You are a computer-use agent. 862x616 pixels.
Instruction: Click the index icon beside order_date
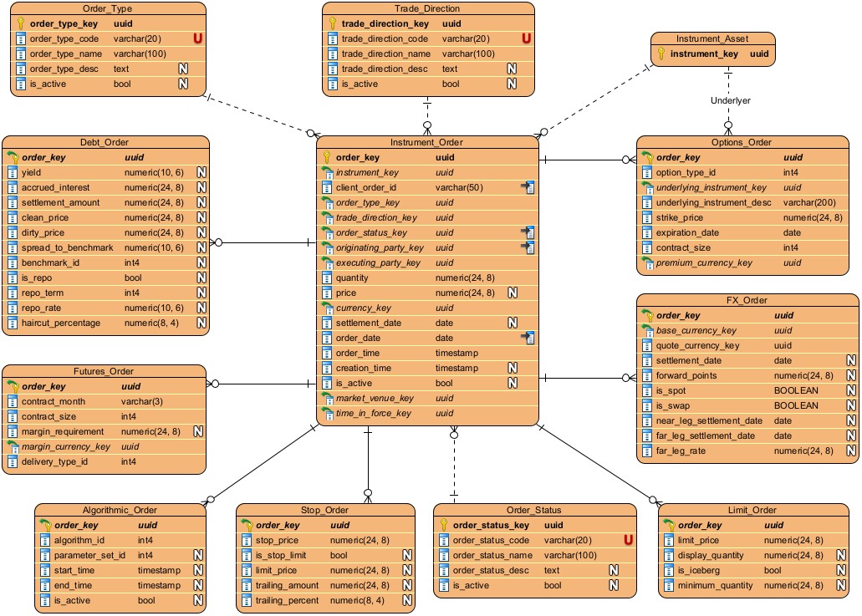click(528, 338)
